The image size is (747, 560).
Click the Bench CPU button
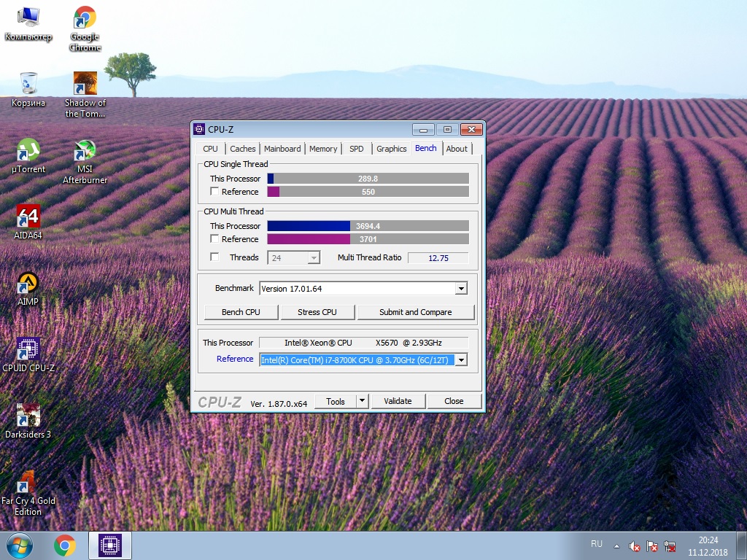[x=241, y=312]
